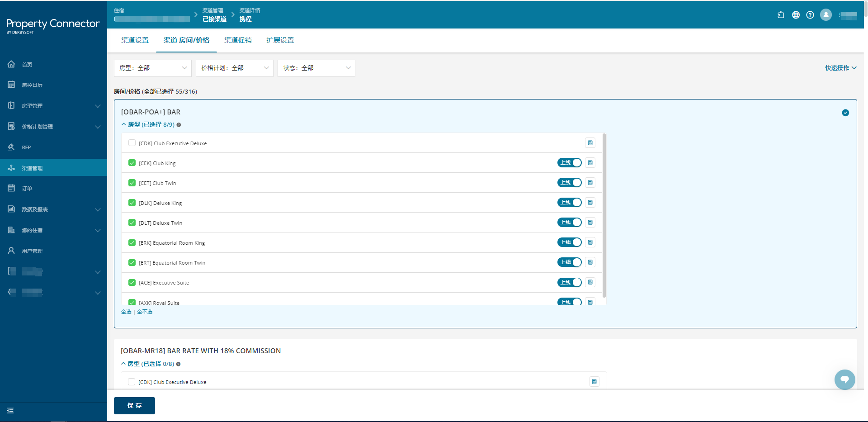Open the 用户管理 user icon
868x422 pixels.
(11, 251)
